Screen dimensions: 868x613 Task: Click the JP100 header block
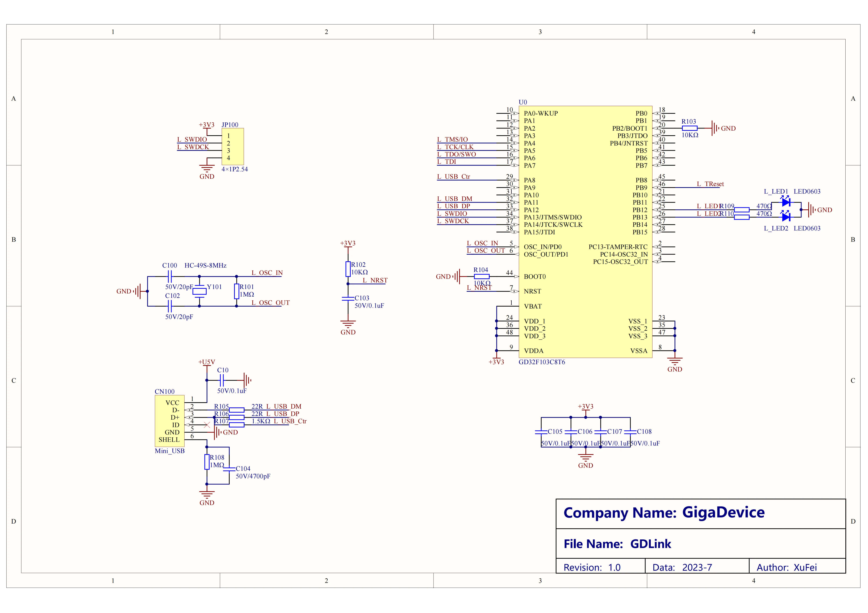(233, 147)
